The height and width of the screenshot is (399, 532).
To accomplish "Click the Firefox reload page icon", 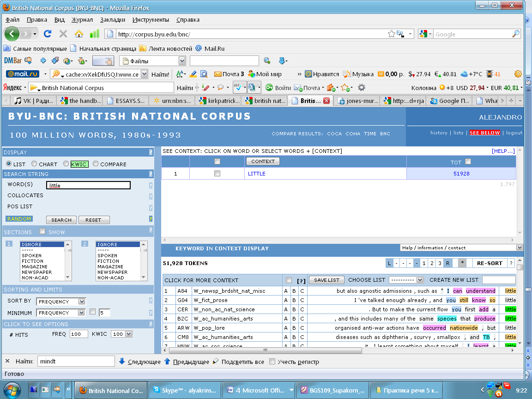I will 47,34.
